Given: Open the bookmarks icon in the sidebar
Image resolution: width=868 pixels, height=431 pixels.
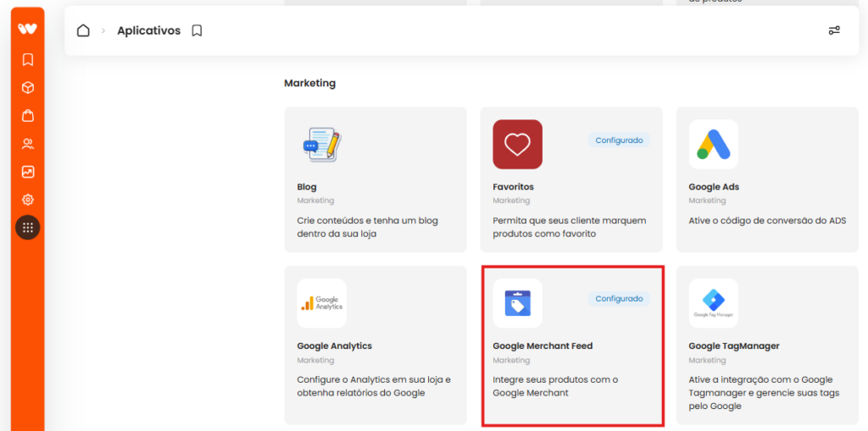Looking at the screenshot, I should pyautogui.click(x=28, y=59).
